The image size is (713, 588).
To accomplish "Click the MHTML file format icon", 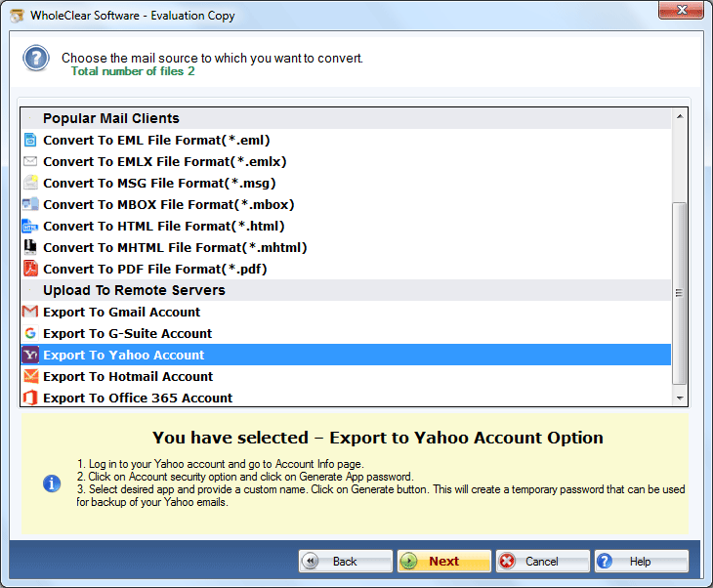I will pos(30,247).
